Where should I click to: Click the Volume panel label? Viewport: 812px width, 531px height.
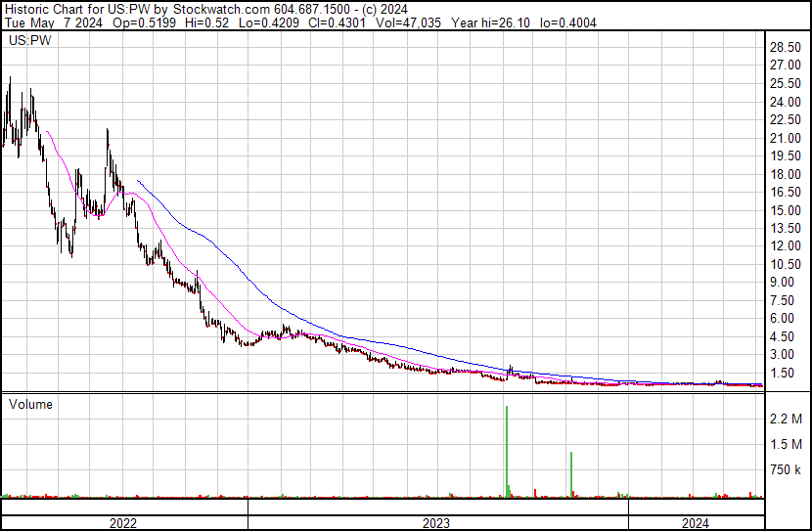click(29, 404)
